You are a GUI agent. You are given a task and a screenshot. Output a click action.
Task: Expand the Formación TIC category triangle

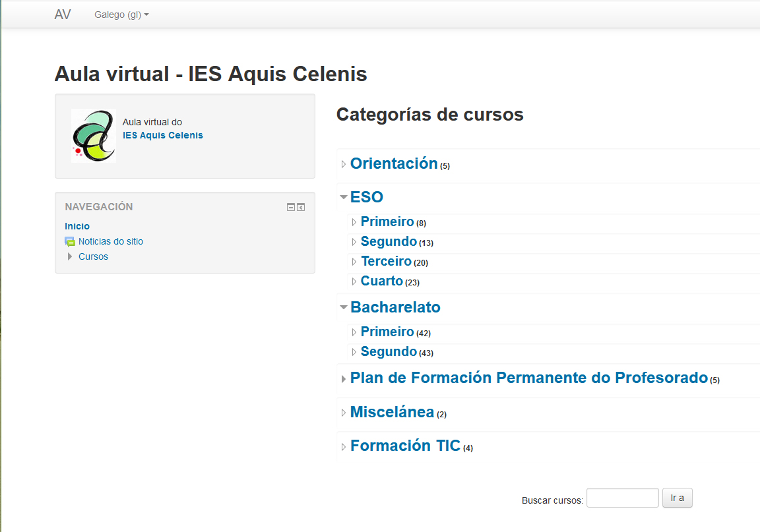pyautogui.click(x=343, y=447)
